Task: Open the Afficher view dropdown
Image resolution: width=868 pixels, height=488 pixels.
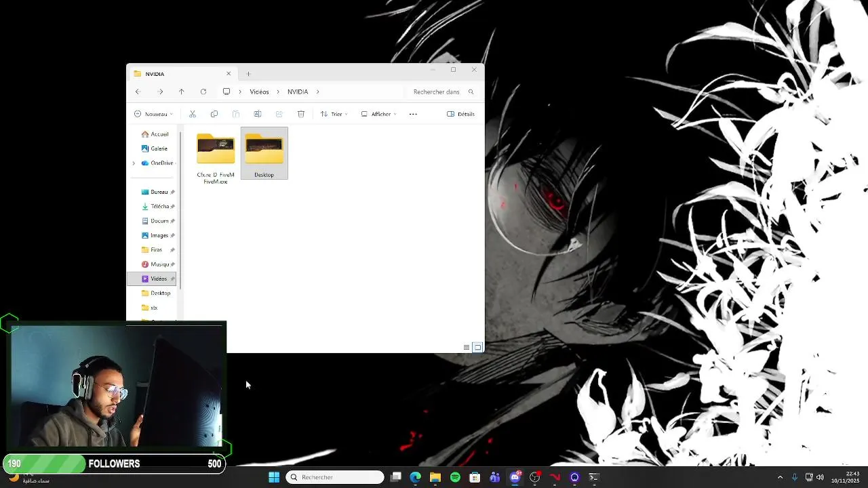Action: coord(379,114)
